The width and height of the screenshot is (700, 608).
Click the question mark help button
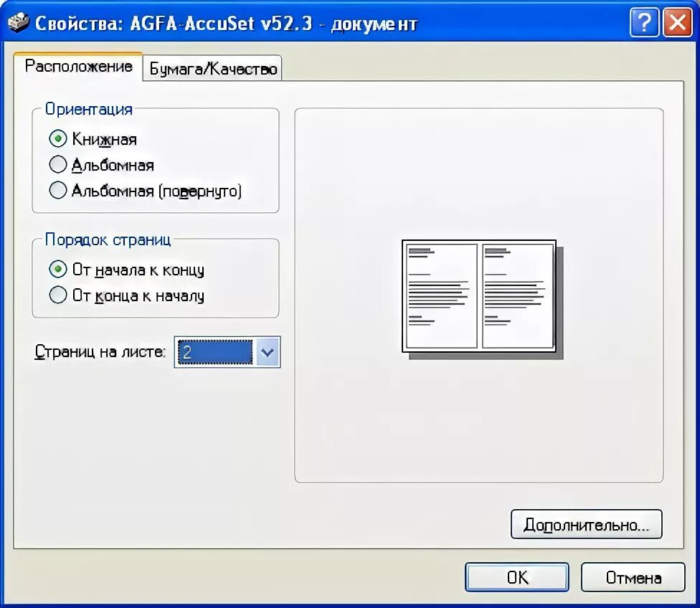[644, 22]
